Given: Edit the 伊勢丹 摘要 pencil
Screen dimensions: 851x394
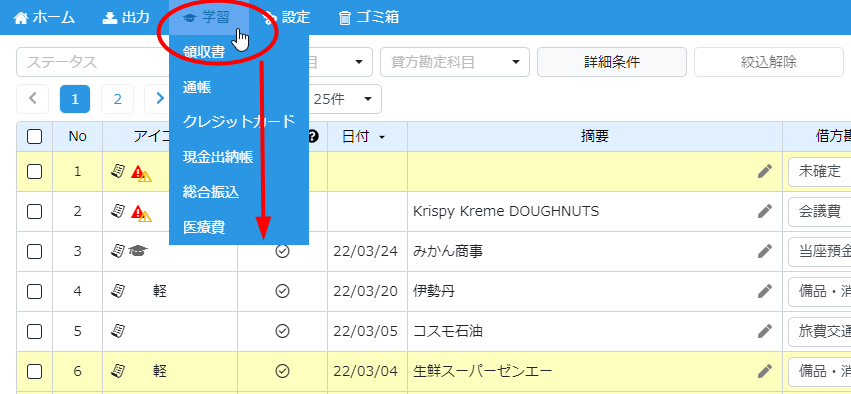Looking at the screenshot, I should 765,291.
